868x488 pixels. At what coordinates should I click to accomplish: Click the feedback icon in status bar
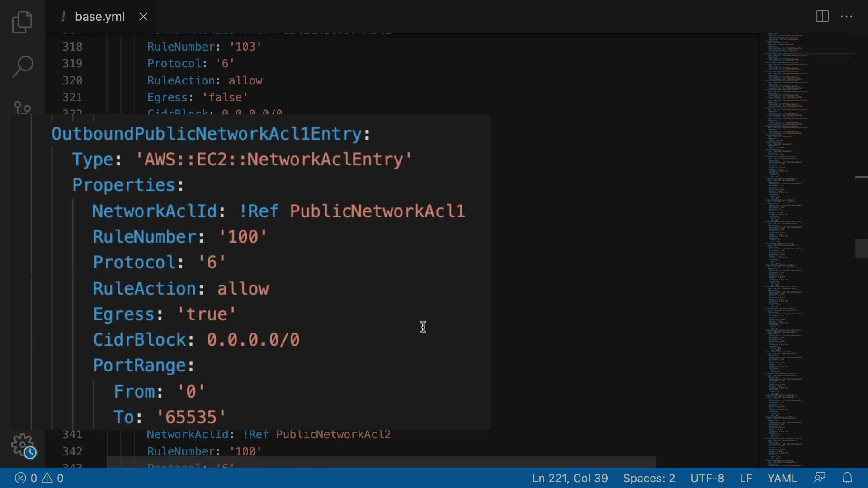819,478
